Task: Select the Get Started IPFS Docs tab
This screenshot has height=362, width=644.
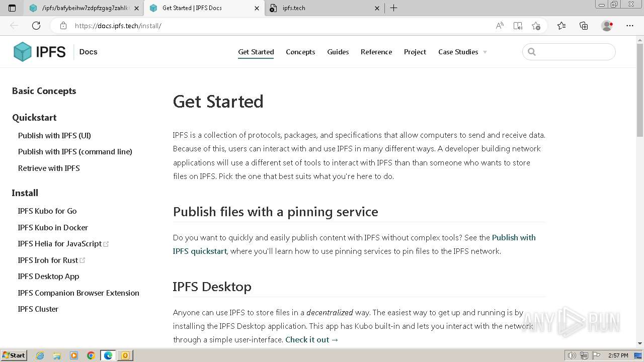Action: click(204, 8)
